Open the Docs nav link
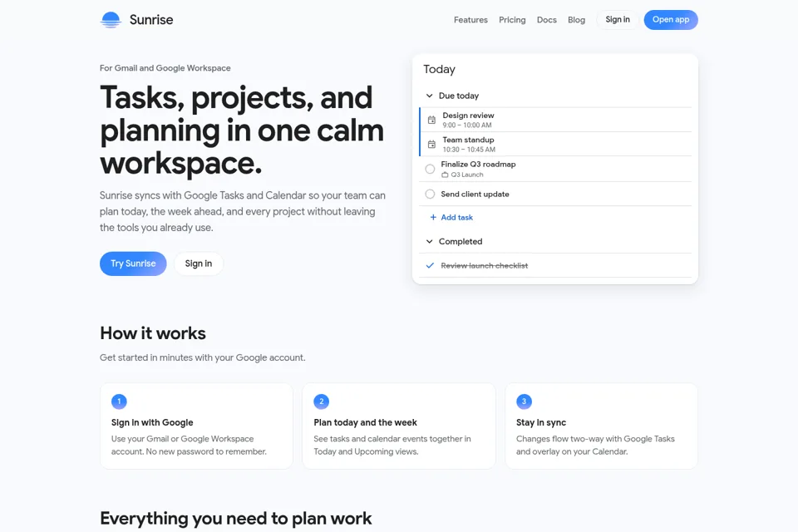 (547, 20)
